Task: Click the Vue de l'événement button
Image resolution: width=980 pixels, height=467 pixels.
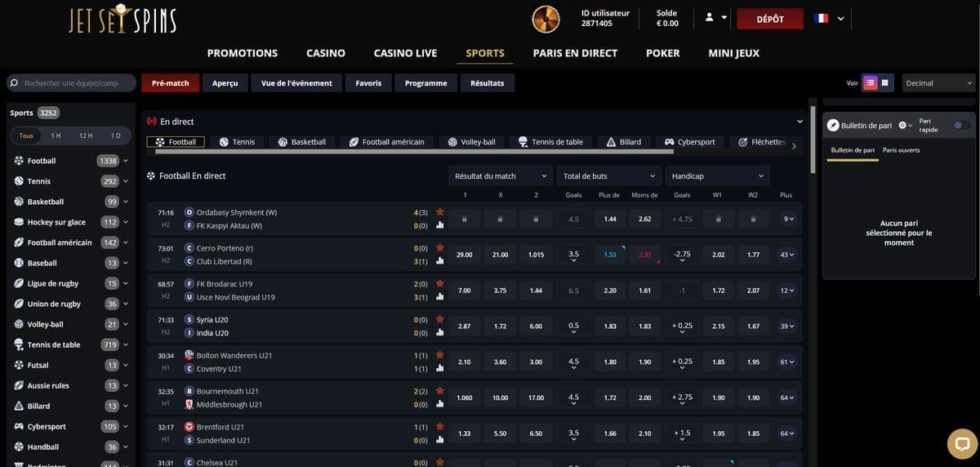Action: [x=296, y=82]
